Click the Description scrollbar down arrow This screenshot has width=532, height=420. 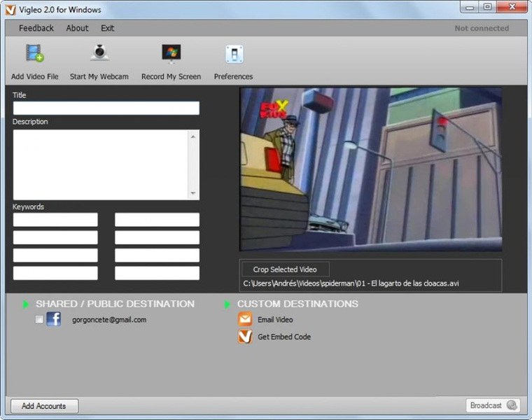coord(193,193)
